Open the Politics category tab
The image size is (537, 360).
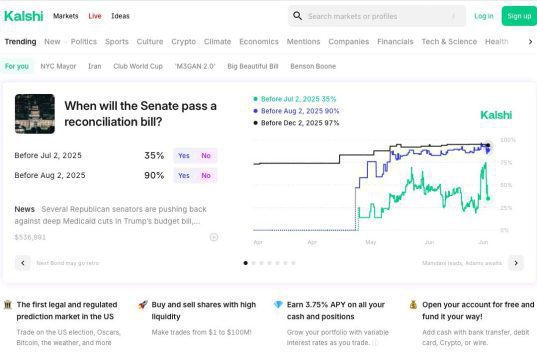click(x=84, y=41)
